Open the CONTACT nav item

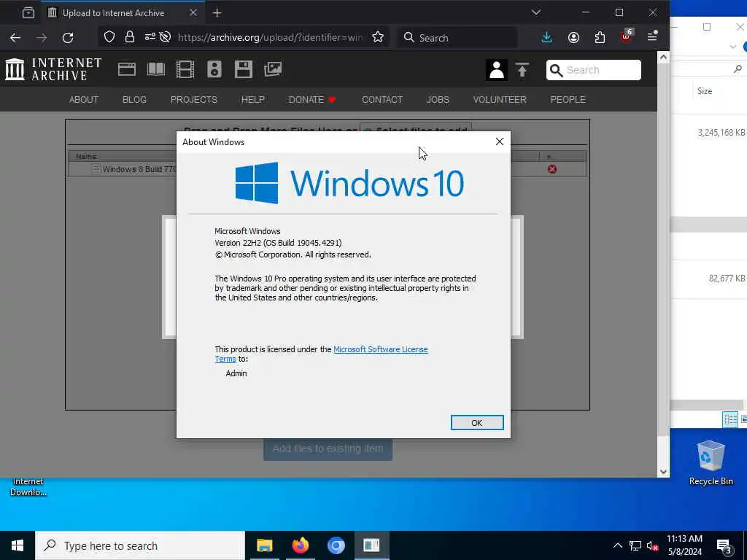[x=382, y=99]
